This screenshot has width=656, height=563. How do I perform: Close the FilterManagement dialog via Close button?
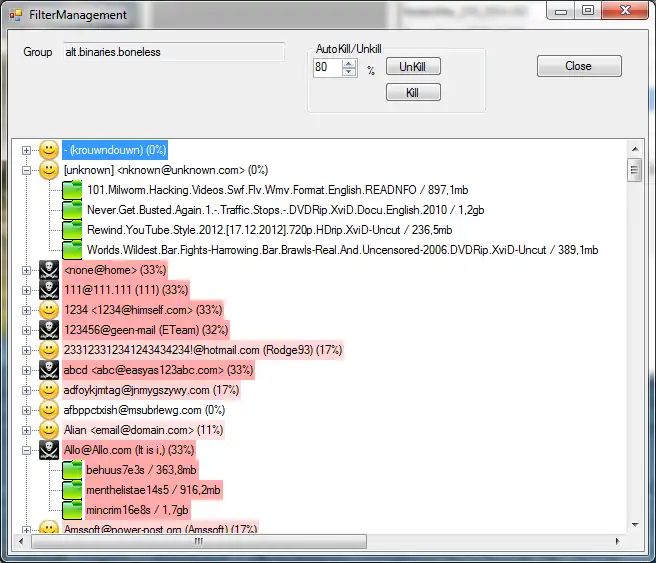coord(579,66)
